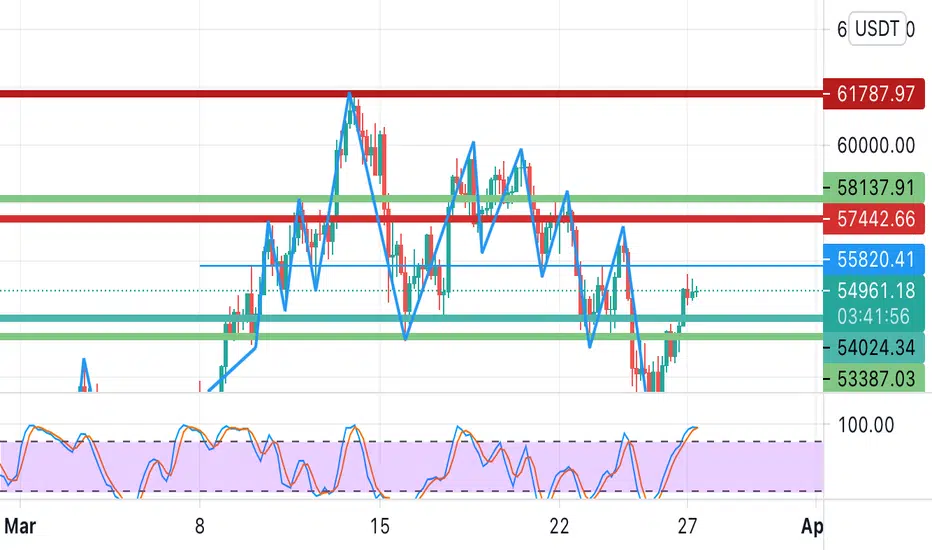Open the USDT currency selector

(877, 28)
